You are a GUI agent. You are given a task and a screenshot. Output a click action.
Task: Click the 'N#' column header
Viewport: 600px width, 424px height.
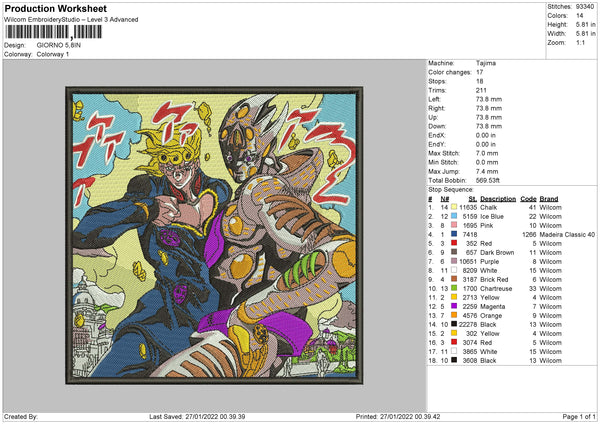coord(445,199)
